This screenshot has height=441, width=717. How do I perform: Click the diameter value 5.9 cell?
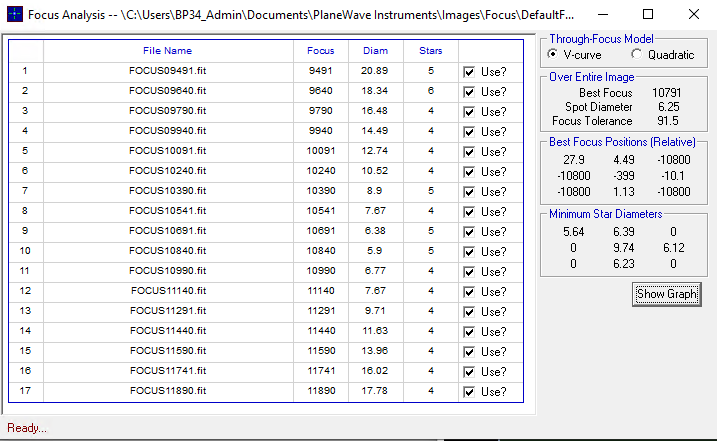(375, 251)
